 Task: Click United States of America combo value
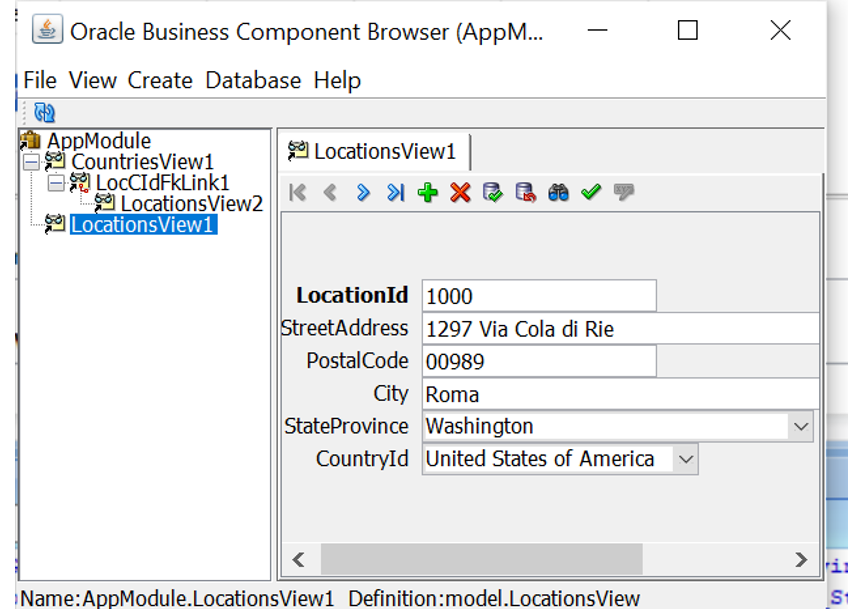548,459
